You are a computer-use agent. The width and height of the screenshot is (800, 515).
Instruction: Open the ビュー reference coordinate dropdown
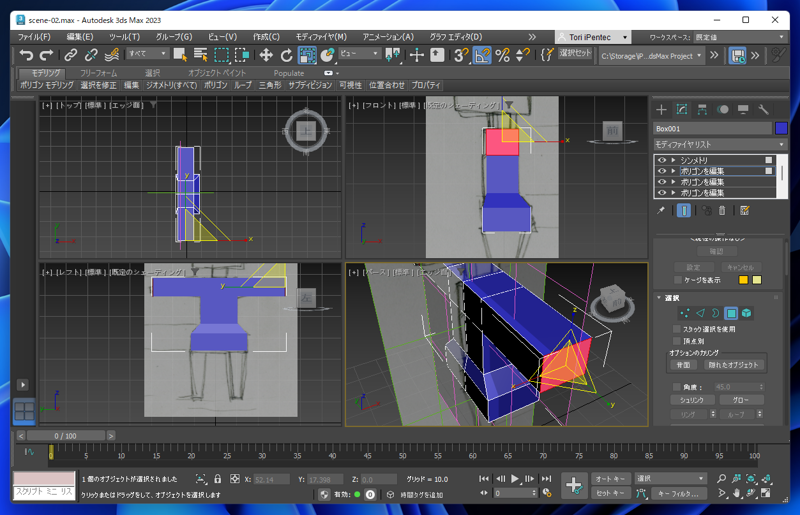[360, 54]
